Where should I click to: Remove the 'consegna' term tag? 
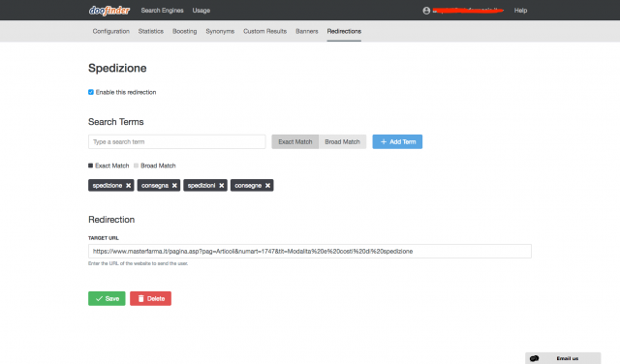(x=174, y=185)
